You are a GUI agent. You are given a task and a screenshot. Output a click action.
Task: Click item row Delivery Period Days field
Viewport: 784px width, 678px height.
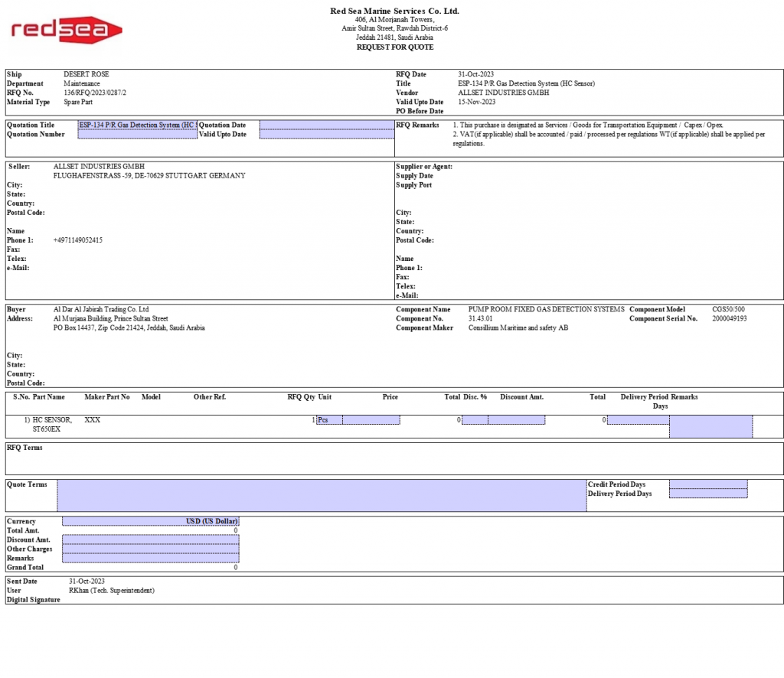(638, 420)
